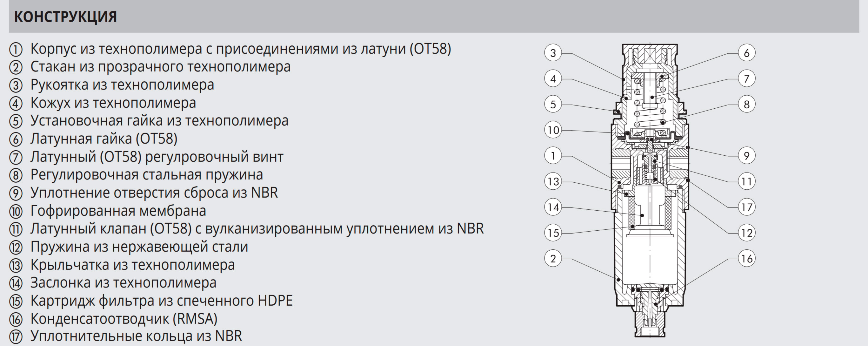Select 'Конденсатоотводчик (RMSA)' legend entry
The width and height of the screenshot is (868, 346).
124,319
